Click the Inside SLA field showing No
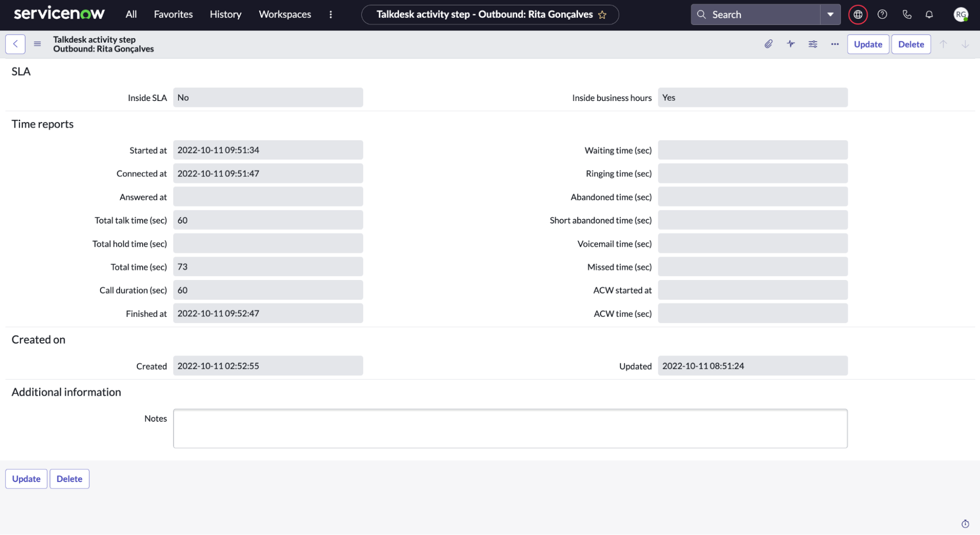Screen dimensions: 980x535 click(268, 97)
